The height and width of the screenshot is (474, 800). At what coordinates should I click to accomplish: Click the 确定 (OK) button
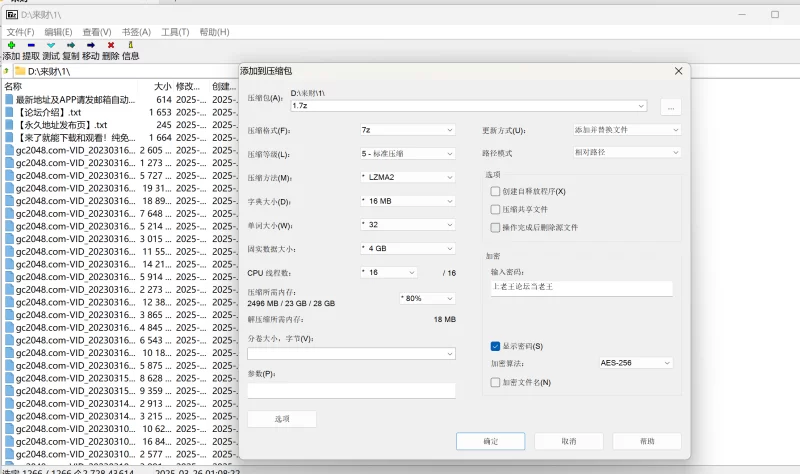point(490,441)
